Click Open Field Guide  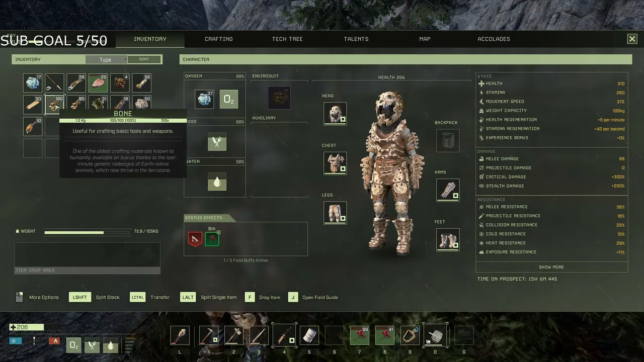tap(320, 297)
